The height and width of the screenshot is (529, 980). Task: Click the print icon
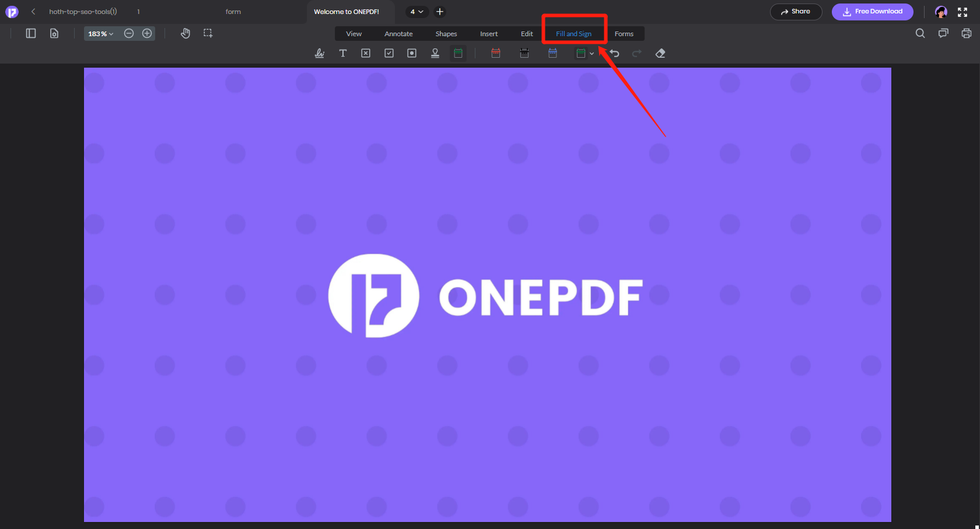tap(967, 33)
